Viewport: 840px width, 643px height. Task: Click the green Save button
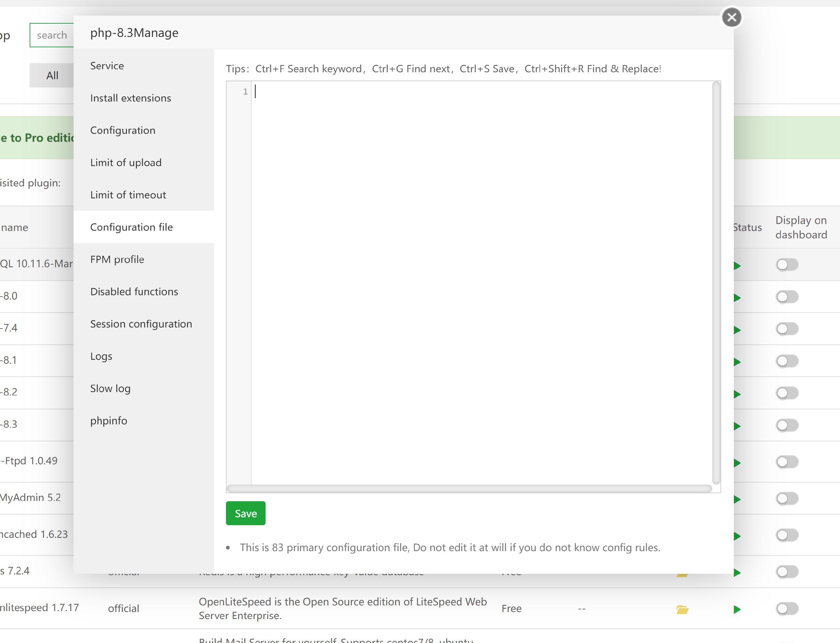pyautogui.click(x=245, y=513)
